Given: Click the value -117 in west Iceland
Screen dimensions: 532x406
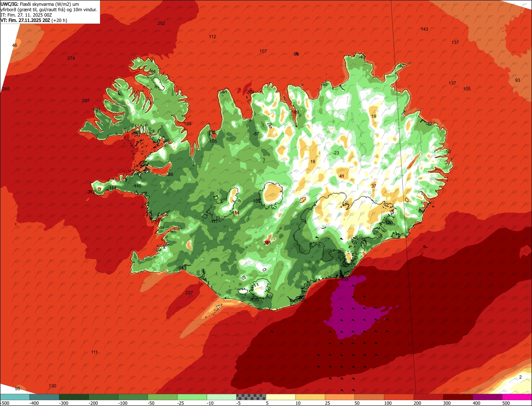Looking at the screenshot, I should [214, 221].
